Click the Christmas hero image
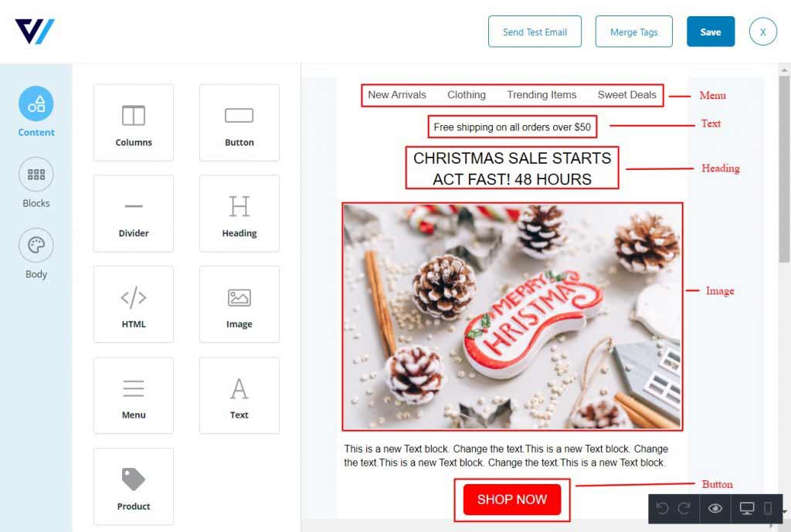The image size is (791, 532). point(512,317)
